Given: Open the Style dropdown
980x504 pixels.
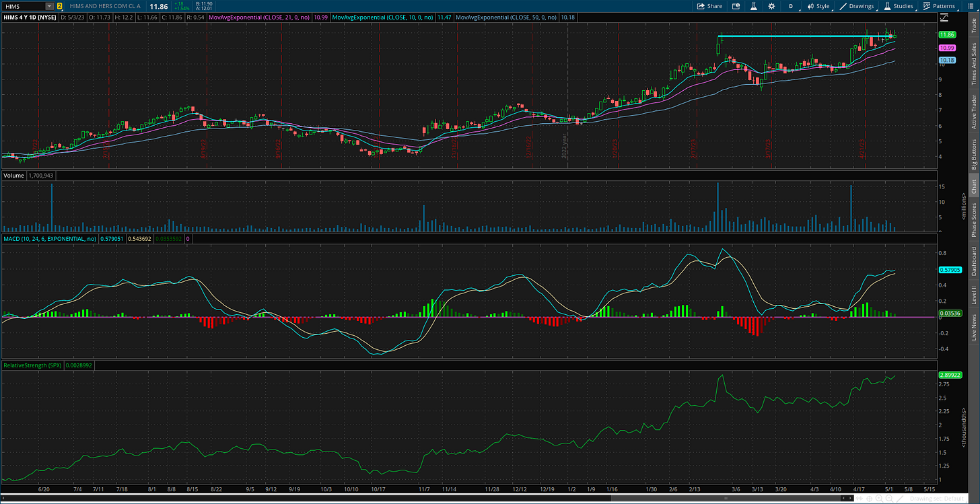Looking at the screenshot, I should [817, 6].
